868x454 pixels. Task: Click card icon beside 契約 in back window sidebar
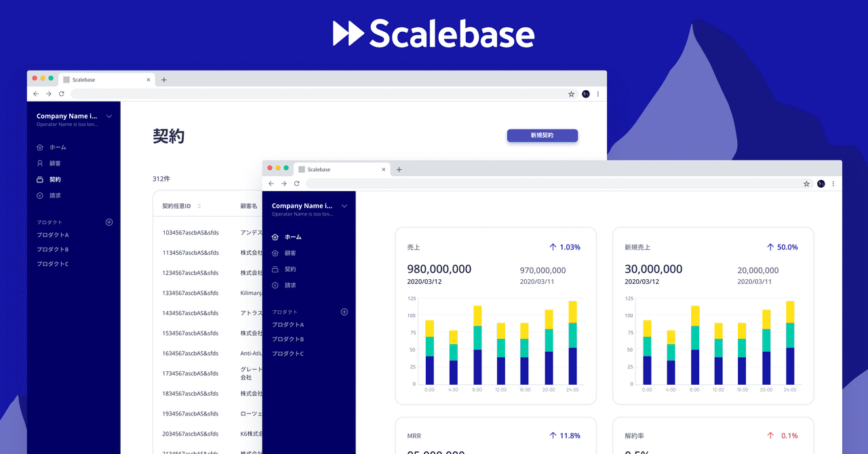40,180
